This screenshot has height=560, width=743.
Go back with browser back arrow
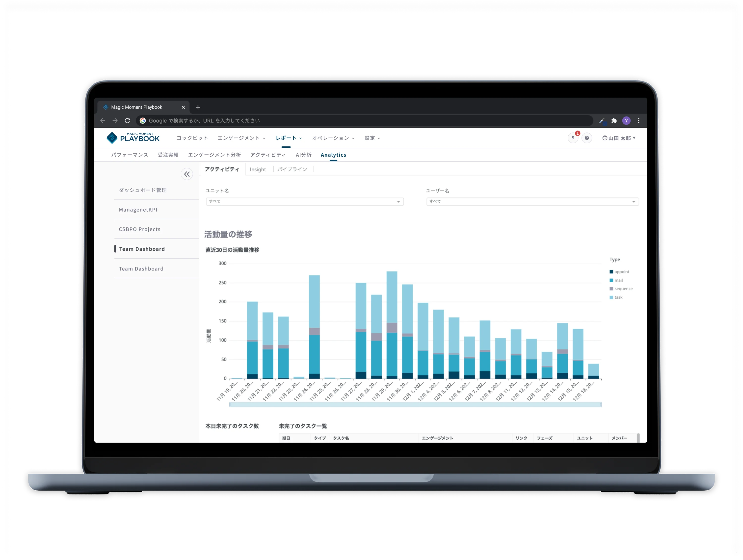(103, 121)
